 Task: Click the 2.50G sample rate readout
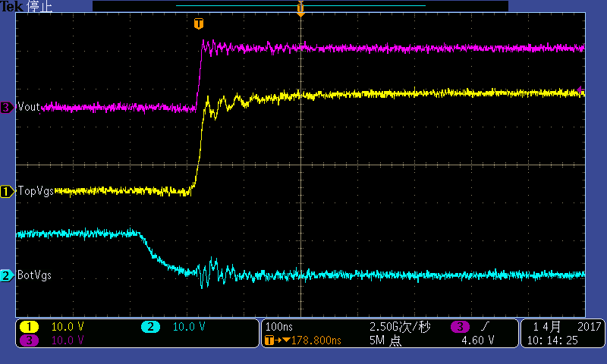tap(400, 327)
